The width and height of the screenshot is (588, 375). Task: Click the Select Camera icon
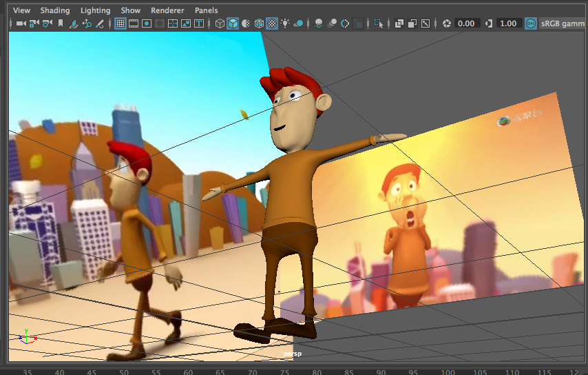click(x=21, y=23)
